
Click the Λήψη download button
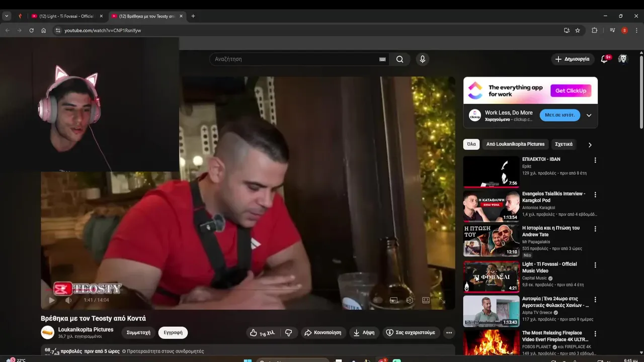(364, 333)
